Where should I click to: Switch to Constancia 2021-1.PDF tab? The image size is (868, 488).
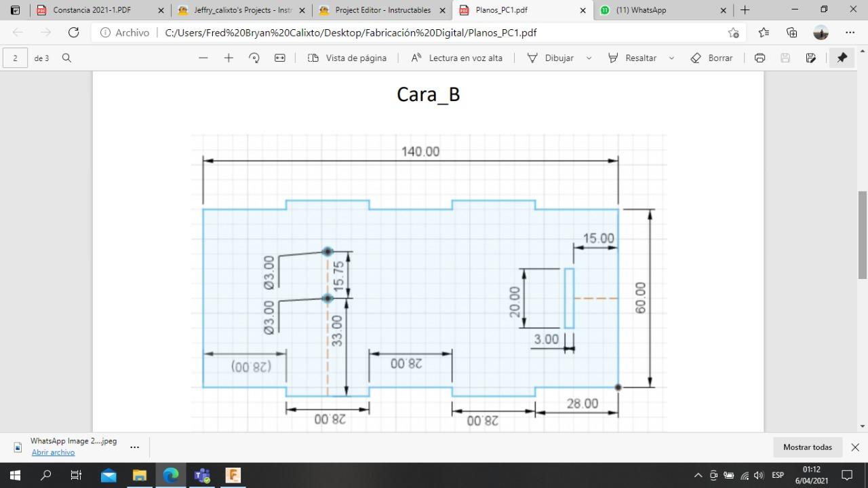click(x=92, y=10)
